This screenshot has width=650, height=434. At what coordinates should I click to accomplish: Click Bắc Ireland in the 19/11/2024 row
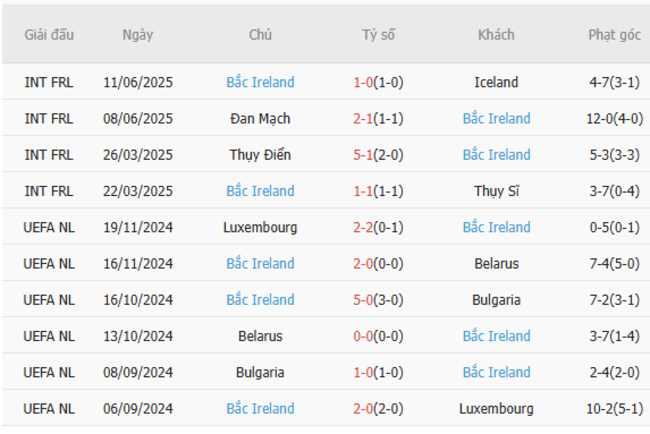point(496,227)
